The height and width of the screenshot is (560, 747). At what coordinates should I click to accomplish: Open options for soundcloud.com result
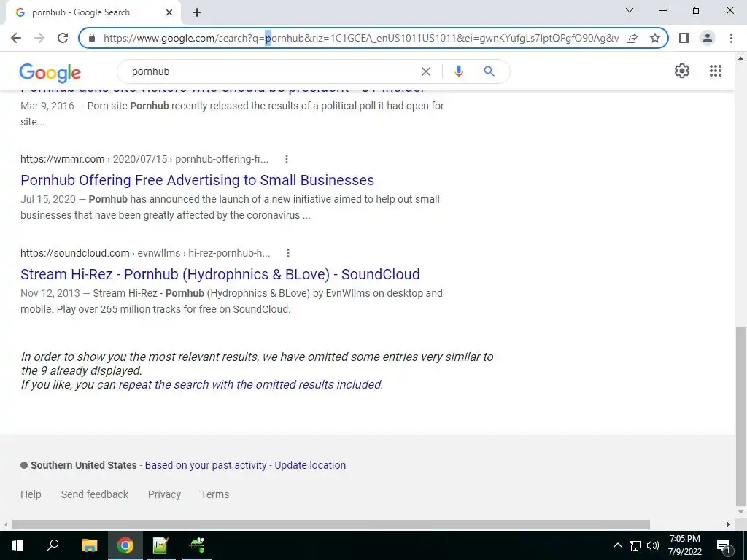click(287, 253)
